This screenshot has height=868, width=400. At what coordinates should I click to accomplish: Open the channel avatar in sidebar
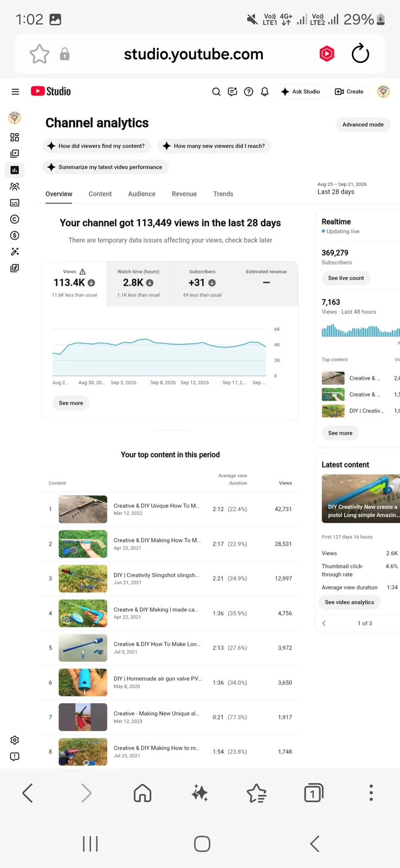(15, 117)
